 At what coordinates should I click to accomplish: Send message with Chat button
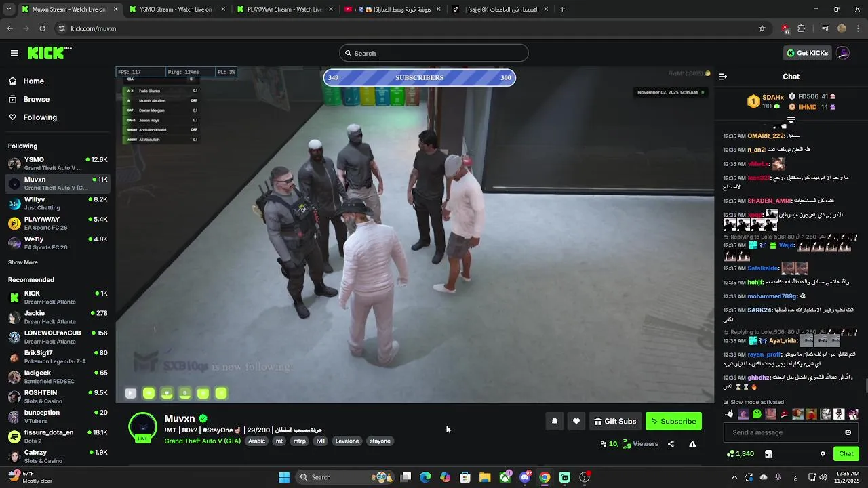[846, 453]
